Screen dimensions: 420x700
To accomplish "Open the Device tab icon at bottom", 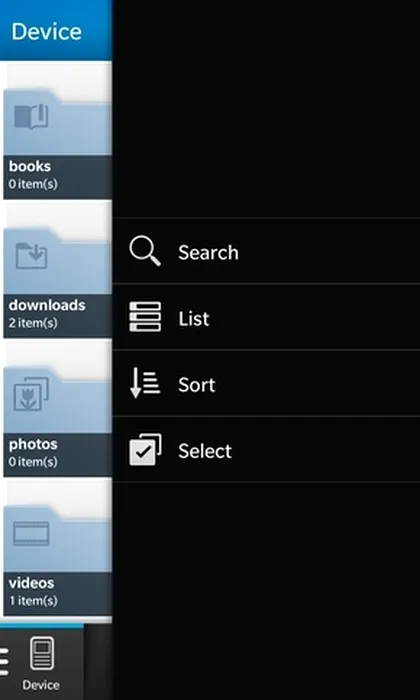I will (x=42, y=653).
